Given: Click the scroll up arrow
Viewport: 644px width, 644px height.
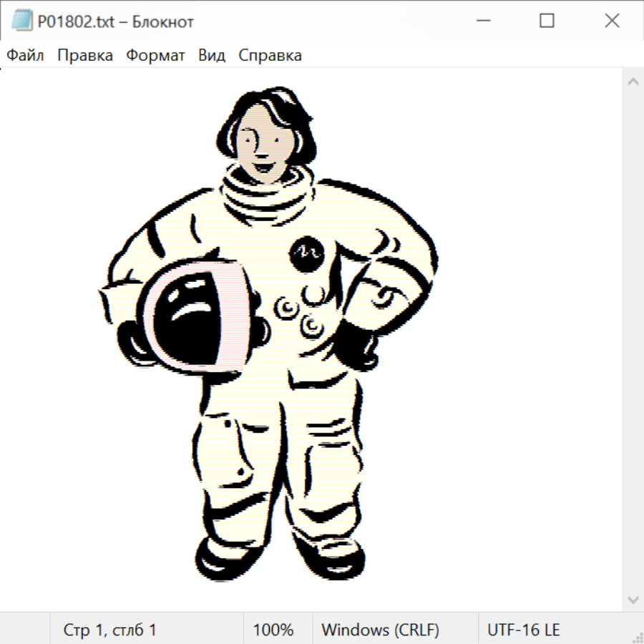Looking at the screenshot, I should [633, 82].
